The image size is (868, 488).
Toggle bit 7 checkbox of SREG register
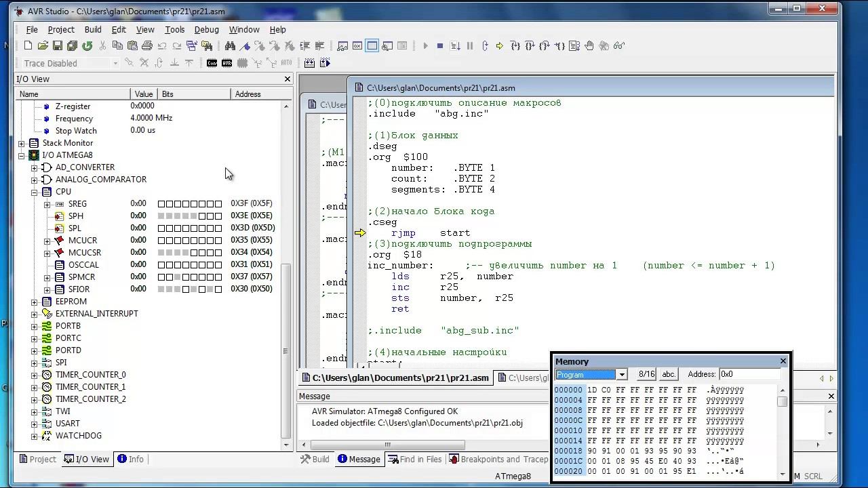click(161, 204)
